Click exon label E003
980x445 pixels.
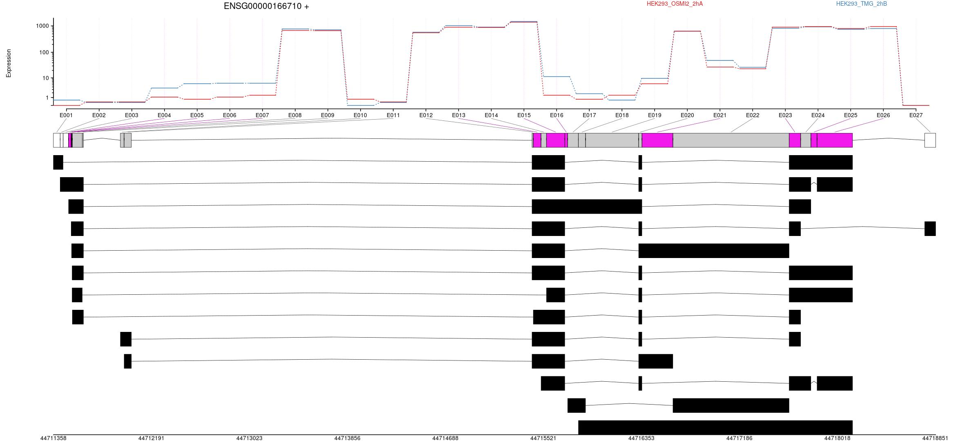(131, 115)
